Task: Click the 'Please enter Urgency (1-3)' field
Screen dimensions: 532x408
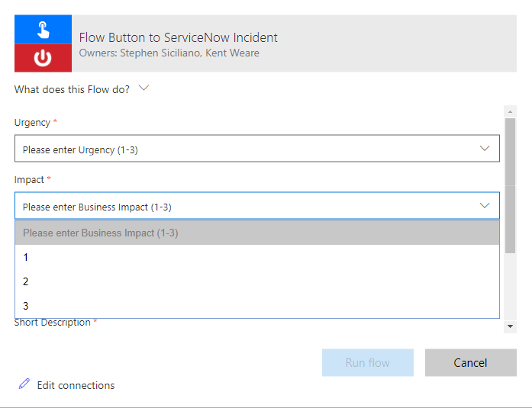Action: [80, 149]
